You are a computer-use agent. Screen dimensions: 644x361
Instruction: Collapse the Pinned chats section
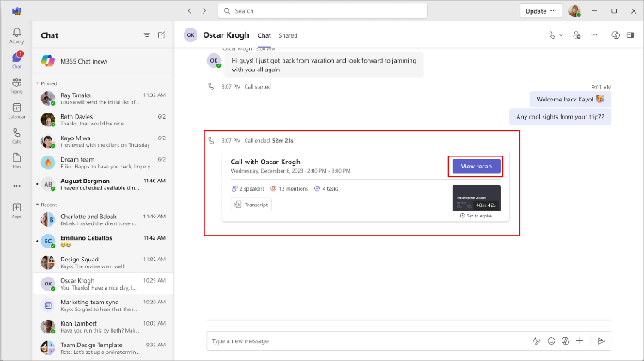tap(46, 83)
